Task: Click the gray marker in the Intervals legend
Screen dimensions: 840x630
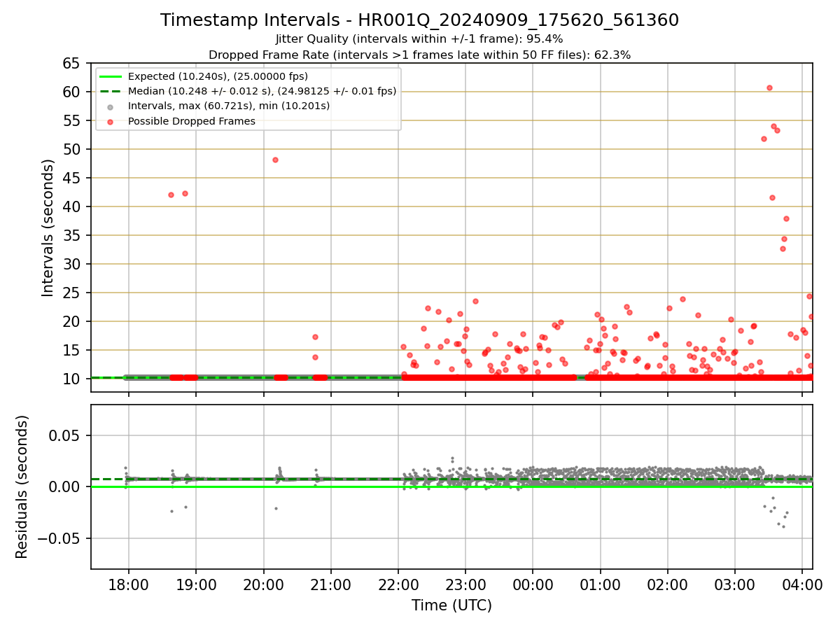Action: [111, 106]
